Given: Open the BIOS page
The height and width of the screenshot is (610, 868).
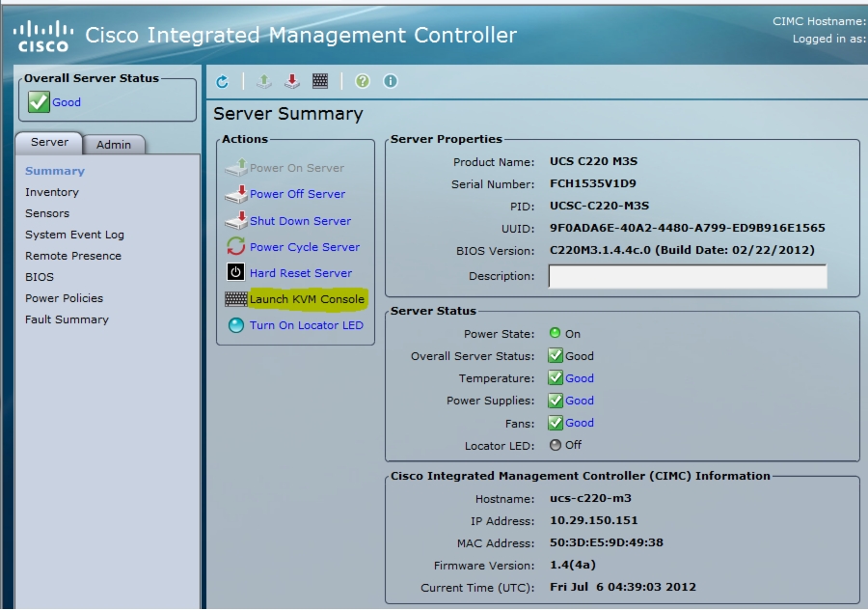Looking at the screenshot, I should tap(40, 277).
